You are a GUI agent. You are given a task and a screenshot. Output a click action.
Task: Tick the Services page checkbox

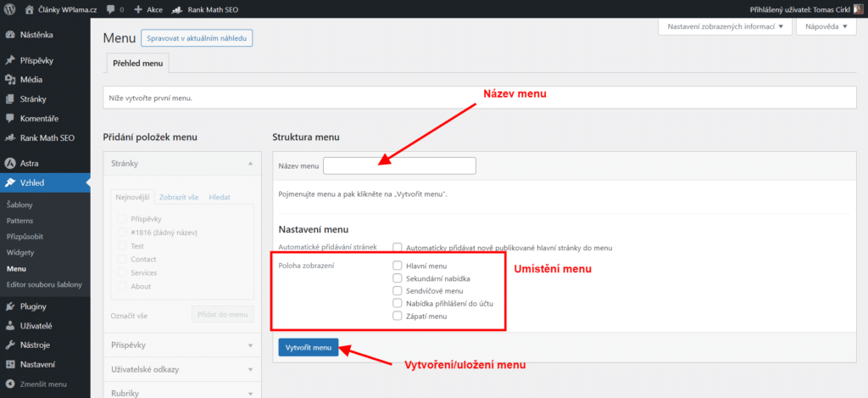[122, 272]
